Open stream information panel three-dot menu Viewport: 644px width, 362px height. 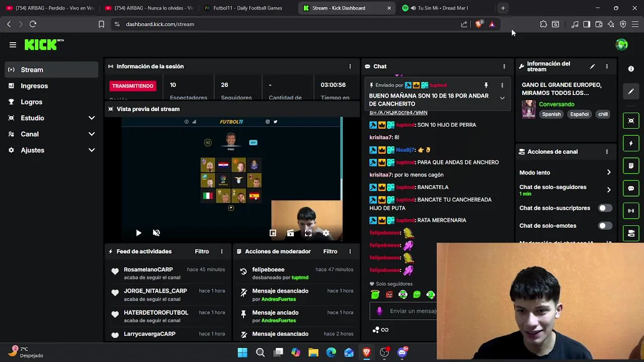pos(607,66)
